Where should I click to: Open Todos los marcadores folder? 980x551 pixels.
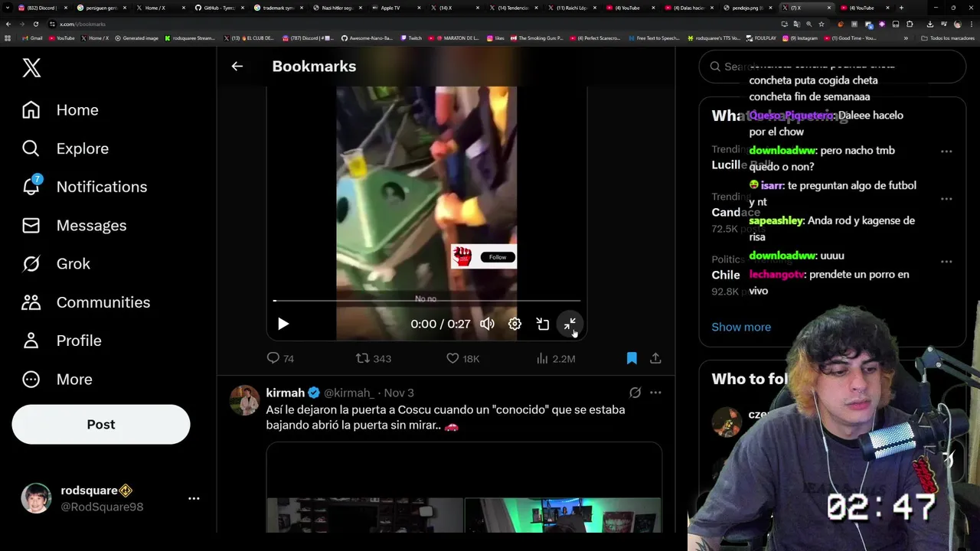point(948,37)
